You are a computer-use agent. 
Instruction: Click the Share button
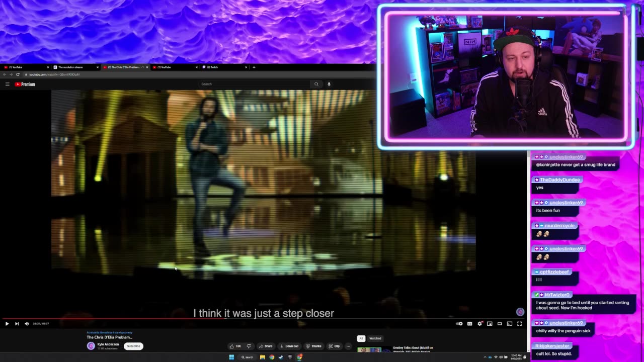click(266, 346)
